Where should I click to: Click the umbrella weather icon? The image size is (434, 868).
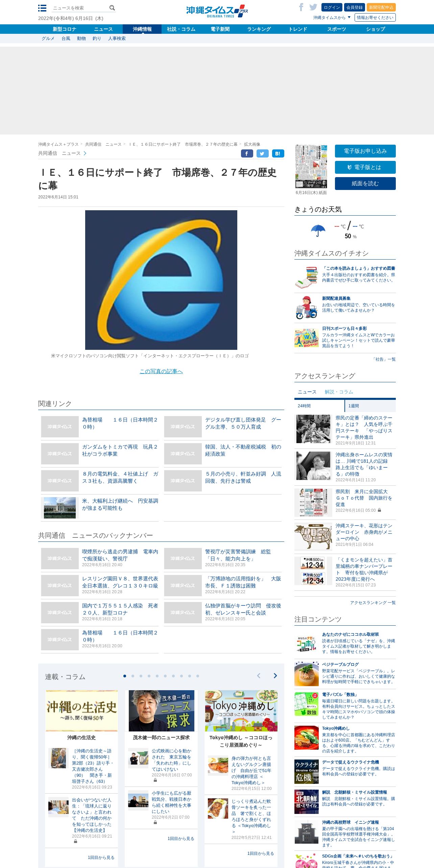318,231
